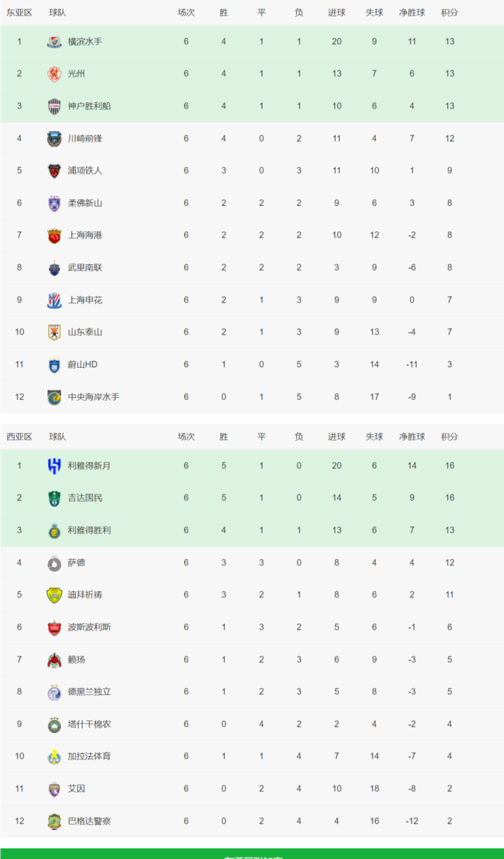Click the 吉达国民 green badge
504x859 pixels.
tap(55, 497)
